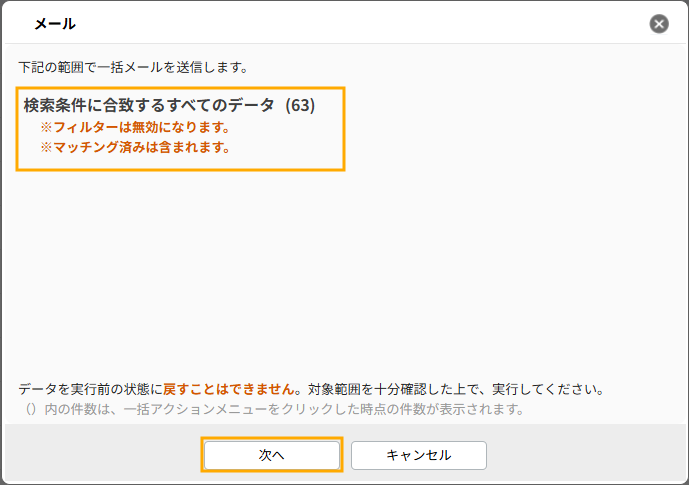Select 検索条件に合致するすべてのデータ option
The width and height of the screenshot is (689, 485).
[149, 105]
